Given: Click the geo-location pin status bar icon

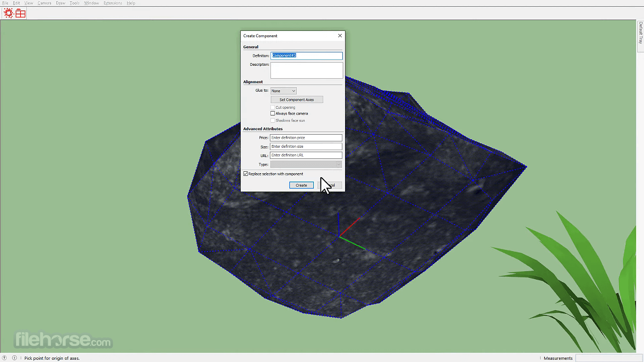Looking at the screenshot, I should (x=5, y=358).
